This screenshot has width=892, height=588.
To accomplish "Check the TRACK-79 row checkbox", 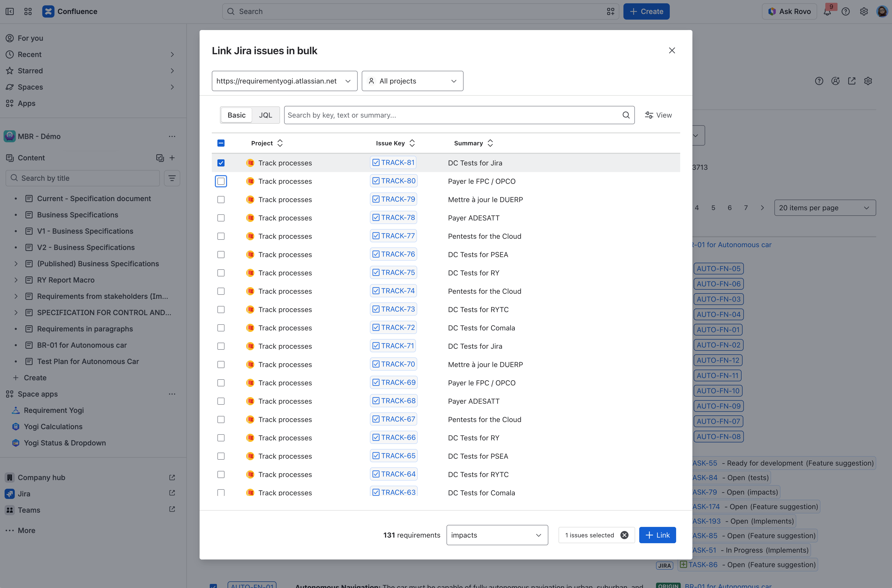I will pos(221,200).
